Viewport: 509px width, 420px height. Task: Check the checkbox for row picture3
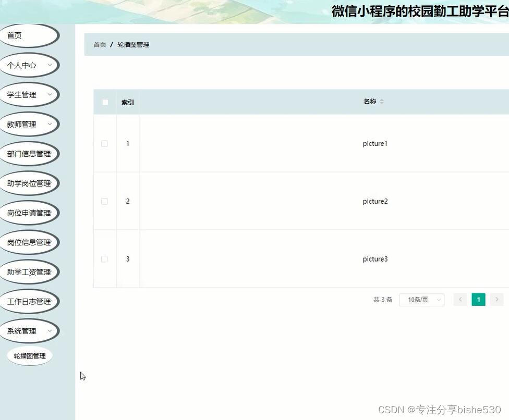click(x=104, y=259)
